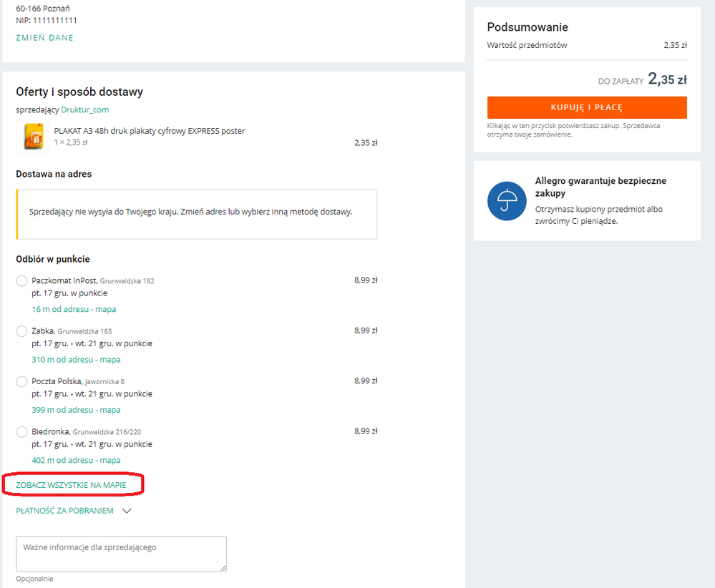This screenshot has width=715, height=588.
Task: Open map link for 16 m od adresu
Action: point(74,310)
